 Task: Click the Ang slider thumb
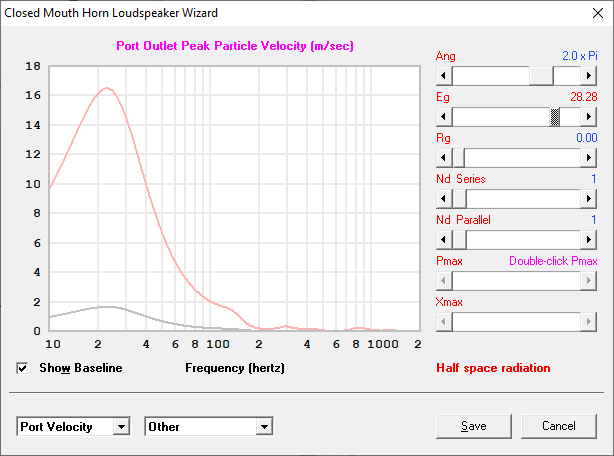point(541,76)
